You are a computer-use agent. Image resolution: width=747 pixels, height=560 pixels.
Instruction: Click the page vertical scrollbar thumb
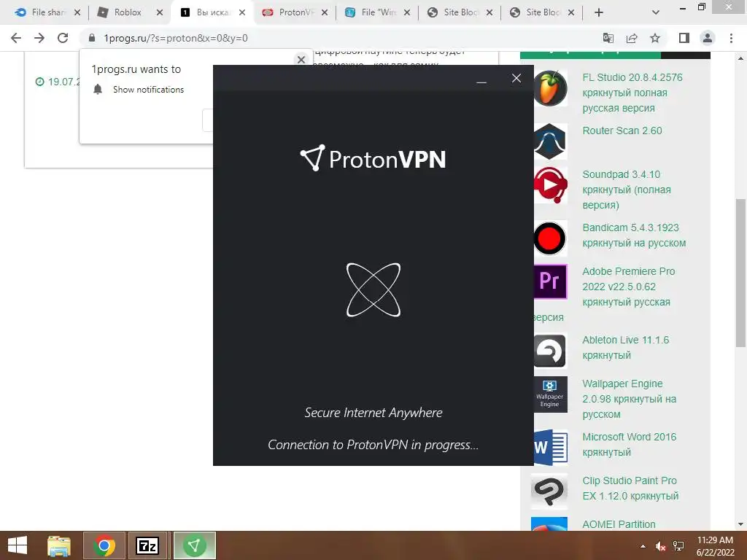740,273
